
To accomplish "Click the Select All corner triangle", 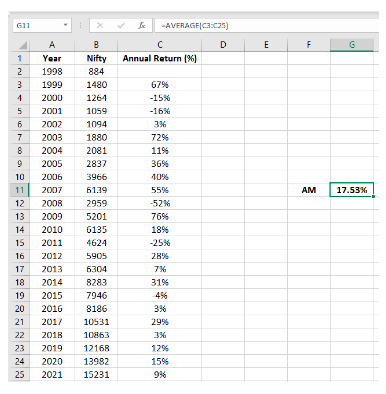I will [x=22, y=45].
